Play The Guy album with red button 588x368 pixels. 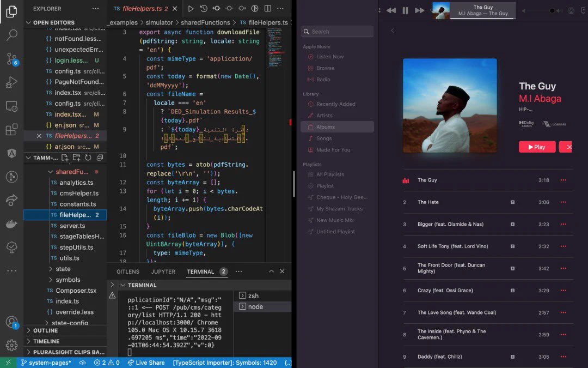537,147
